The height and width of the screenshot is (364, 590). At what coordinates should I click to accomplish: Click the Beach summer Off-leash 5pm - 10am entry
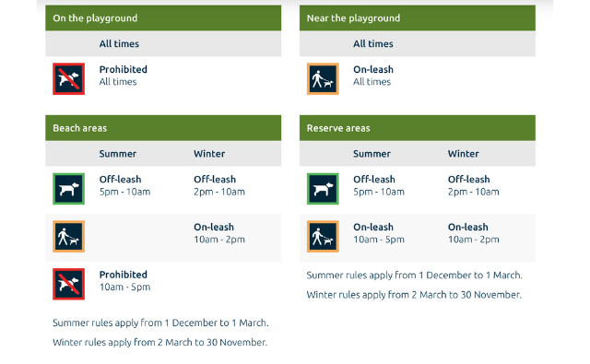click(x=124, y=185)
